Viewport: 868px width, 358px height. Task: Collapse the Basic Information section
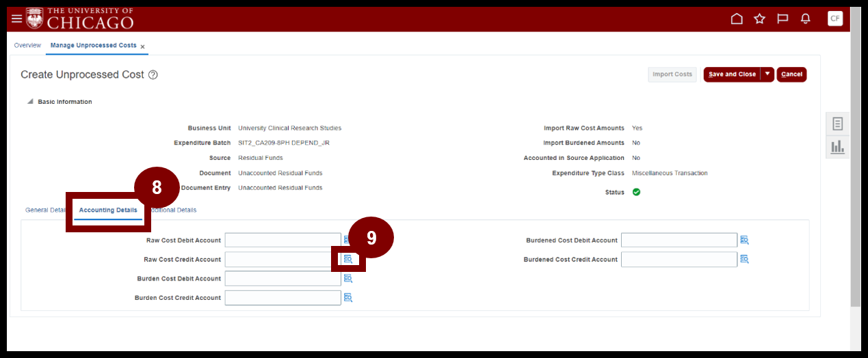29,102
